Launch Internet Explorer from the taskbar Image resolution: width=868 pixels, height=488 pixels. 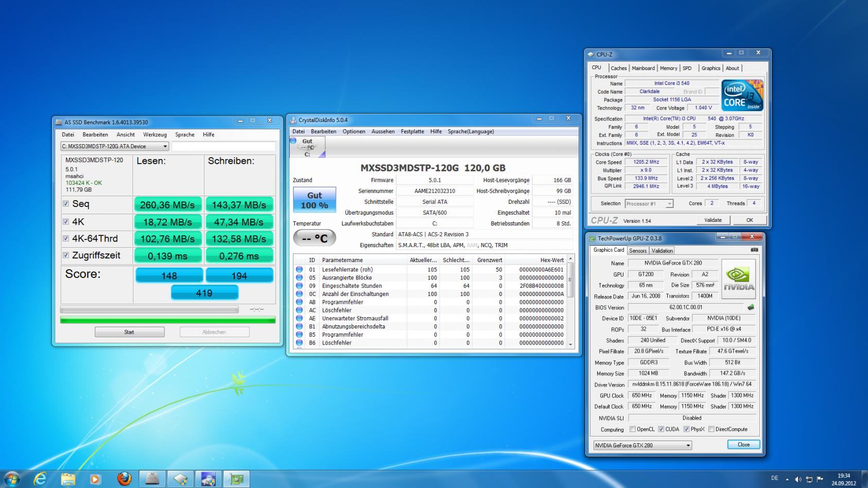pyautogui.click(x=40, y=479)
